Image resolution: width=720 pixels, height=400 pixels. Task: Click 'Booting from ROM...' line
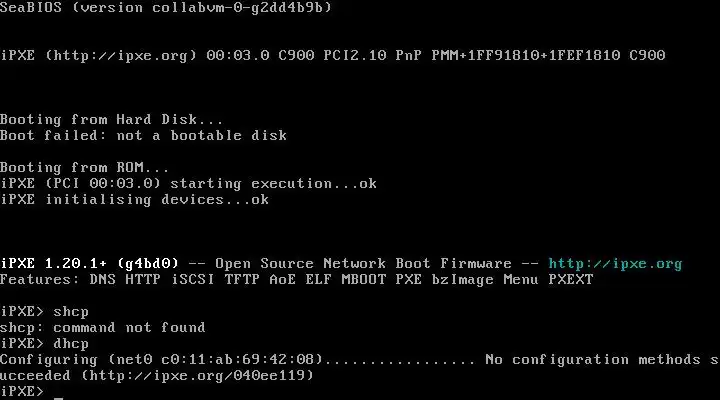84,168
